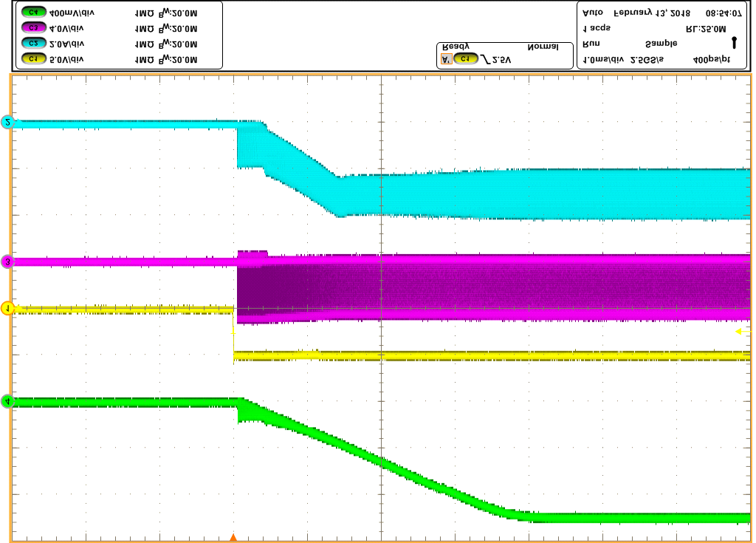Click the Sample acquisition mode label
The image size is (756, 543).
point(661,44)
